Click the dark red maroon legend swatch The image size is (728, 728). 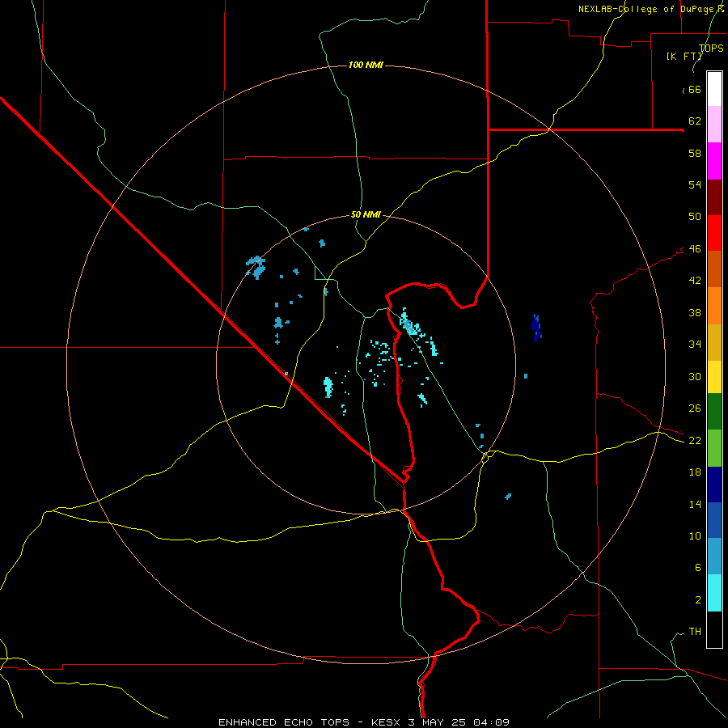click(x=714, y=197)
